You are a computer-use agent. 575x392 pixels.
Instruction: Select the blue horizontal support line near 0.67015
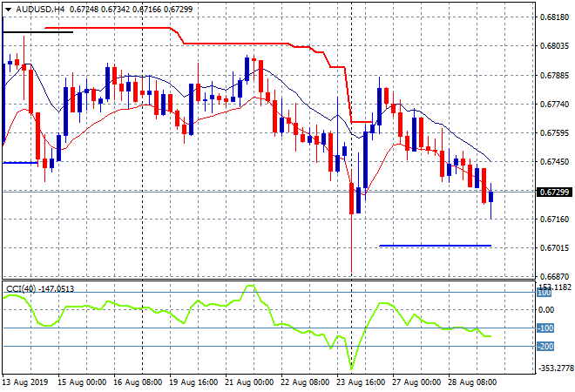click(x=436, y=246)
